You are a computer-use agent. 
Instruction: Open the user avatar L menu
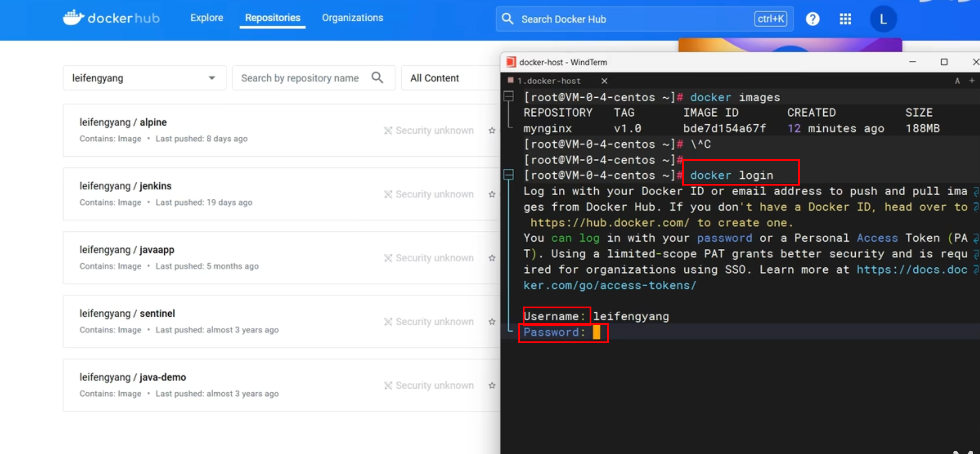point(883,19)
